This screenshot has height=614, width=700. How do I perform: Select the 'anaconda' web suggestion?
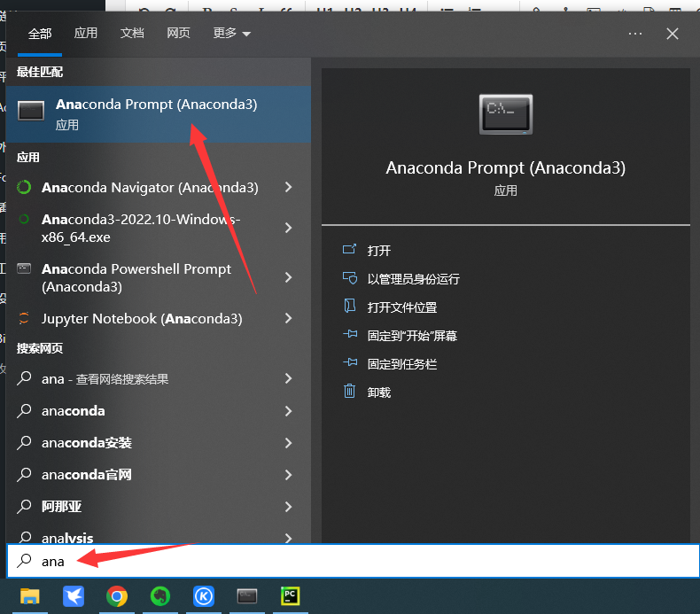pos(74,411)
